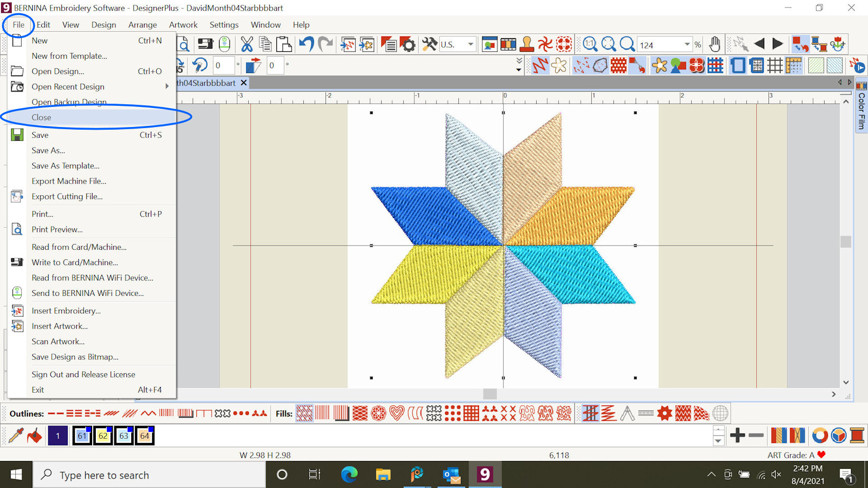Open the U.S. measurement units dropdown

click(471, 44)
